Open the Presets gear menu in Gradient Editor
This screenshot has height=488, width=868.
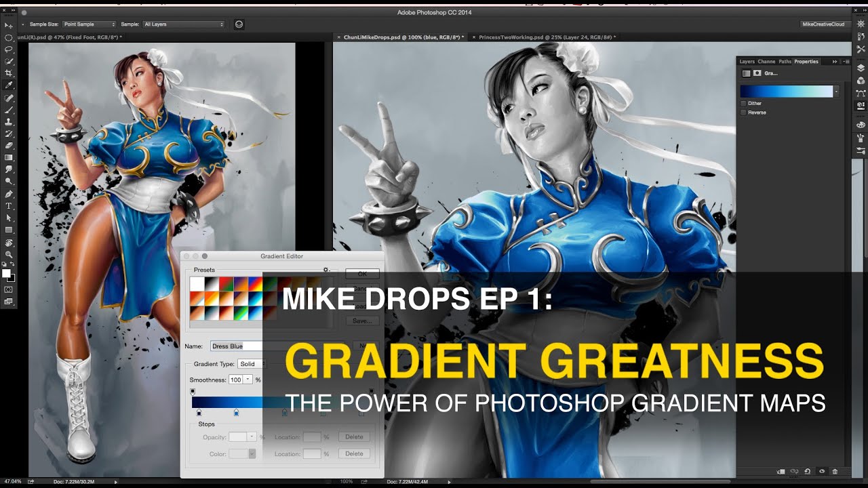[326, 270]
